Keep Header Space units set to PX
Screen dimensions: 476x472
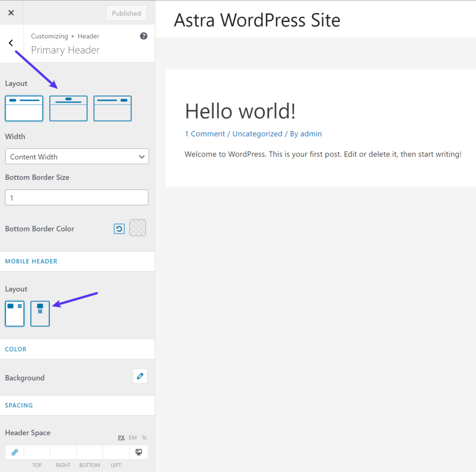[x=121, y=437]
